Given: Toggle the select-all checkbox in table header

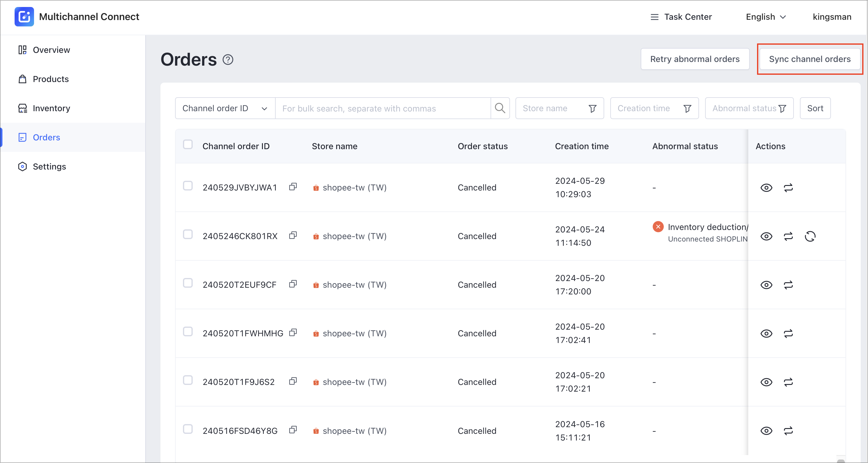Looking at the screenshot, I should tap(188, 144).
